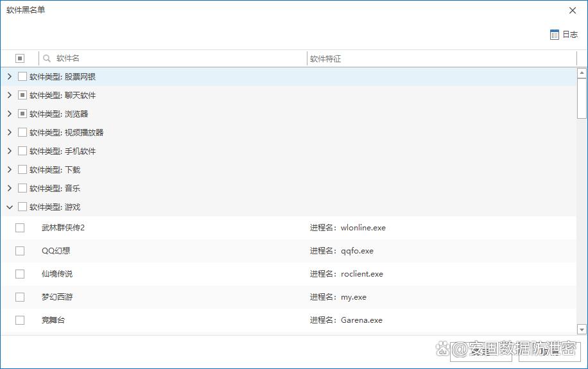Select the 梦幻西游 row checkbox
The width and height of the screenshot is (588, 369).
(x=20, y=297)
